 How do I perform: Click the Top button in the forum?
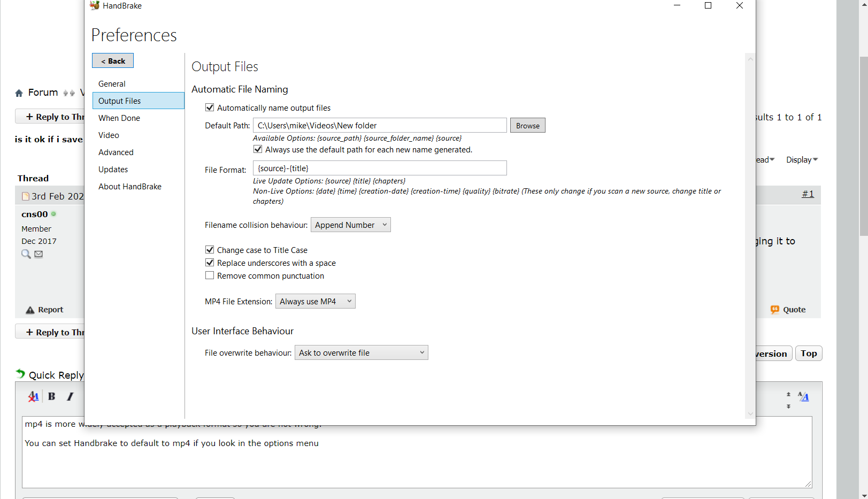809,353
